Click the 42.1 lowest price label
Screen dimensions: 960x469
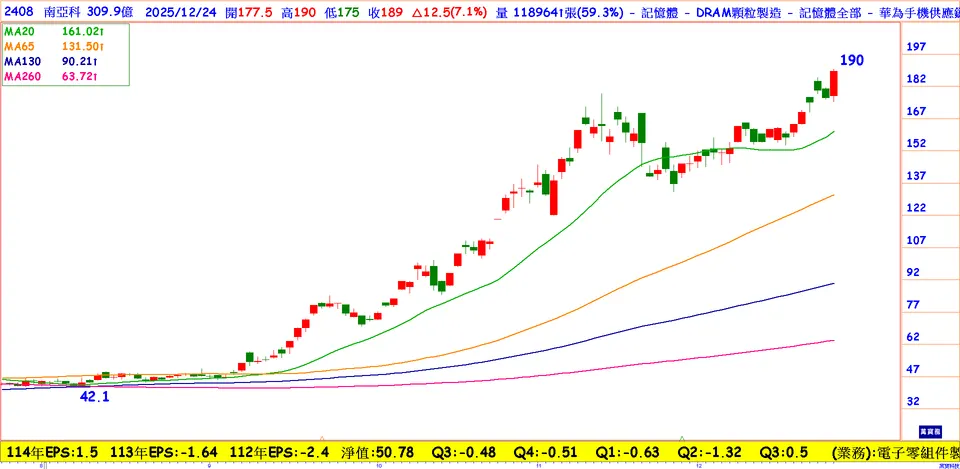click(x=95, y=397)
